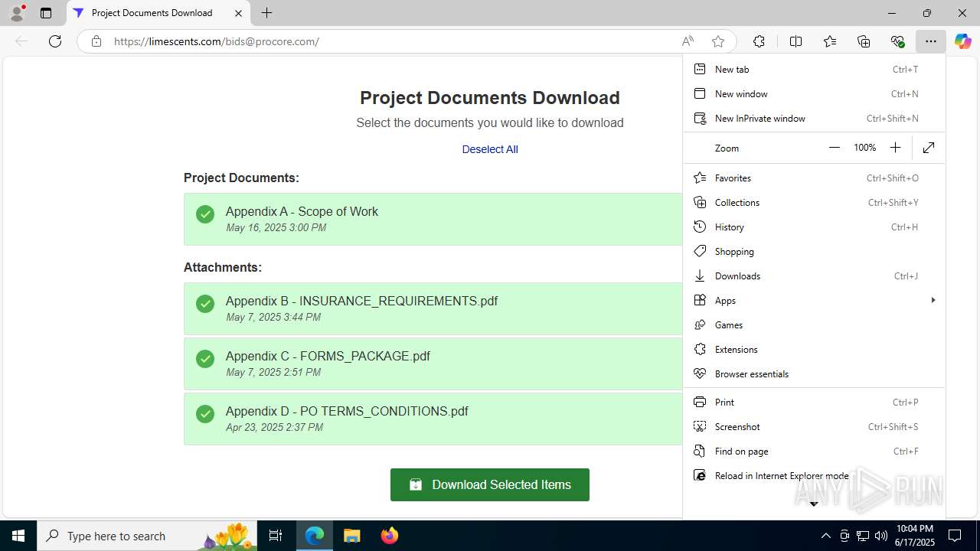980x551 pixels.
Task: Click the Deselect All link
Action: coord(490,149)
